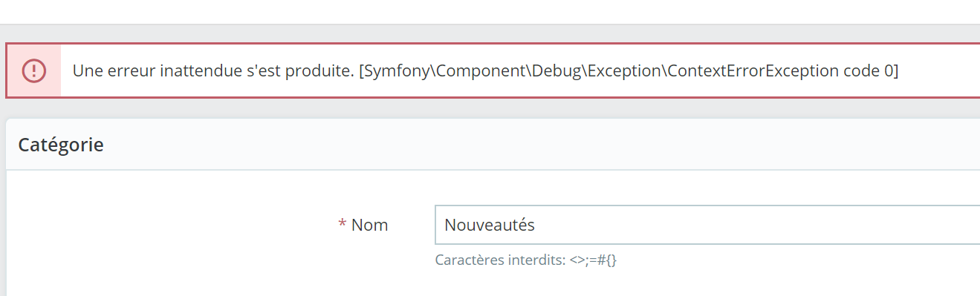Click the blank panel area left of Nom label
This screenshot has height=296, width=980.
[171, 226]
